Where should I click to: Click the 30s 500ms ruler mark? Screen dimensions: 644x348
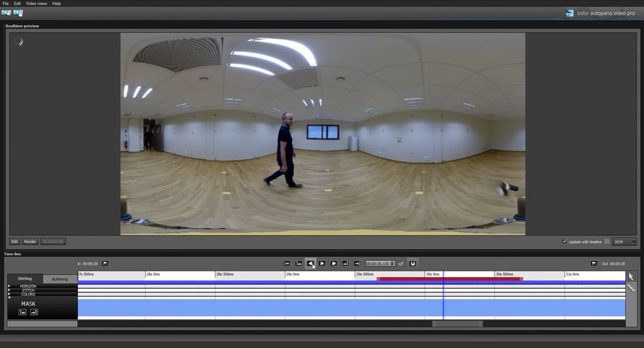(504, 274)
